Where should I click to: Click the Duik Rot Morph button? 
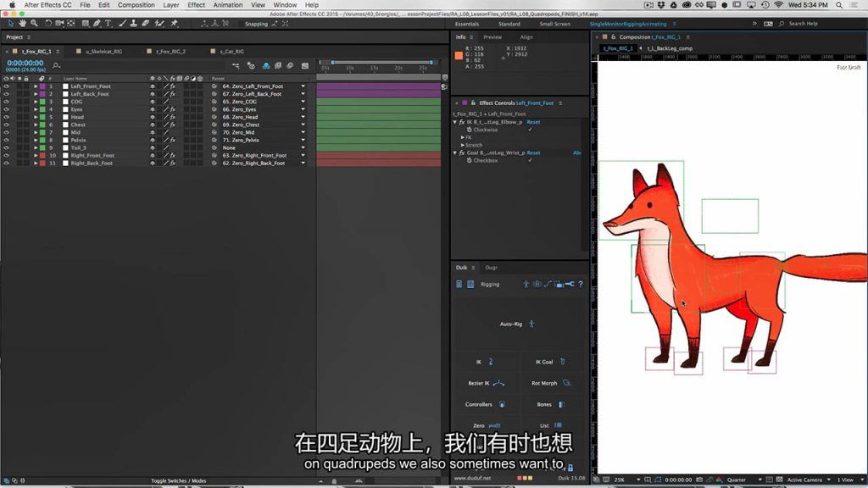551,383
